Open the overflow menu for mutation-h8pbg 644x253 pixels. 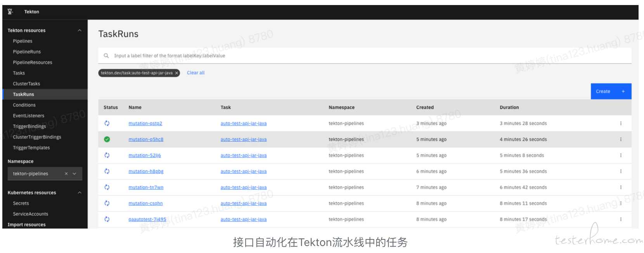(621, 171)
